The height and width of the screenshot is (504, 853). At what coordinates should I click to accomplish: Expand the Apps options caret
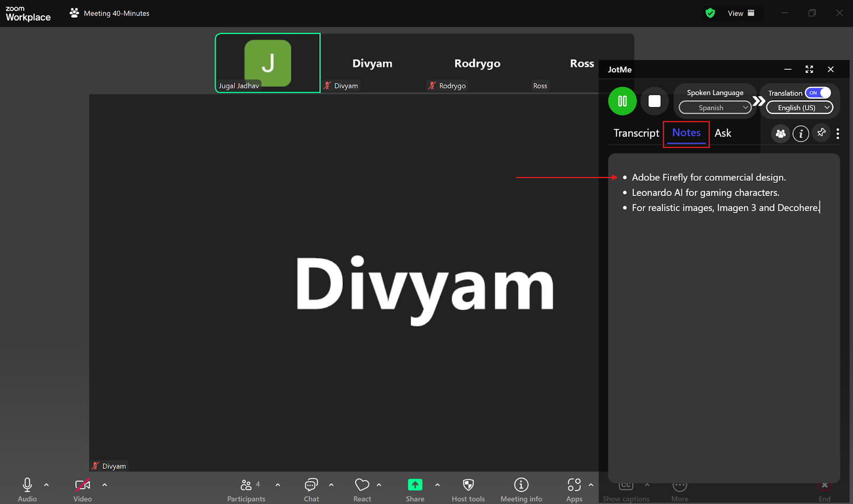(x=591, y=485)
